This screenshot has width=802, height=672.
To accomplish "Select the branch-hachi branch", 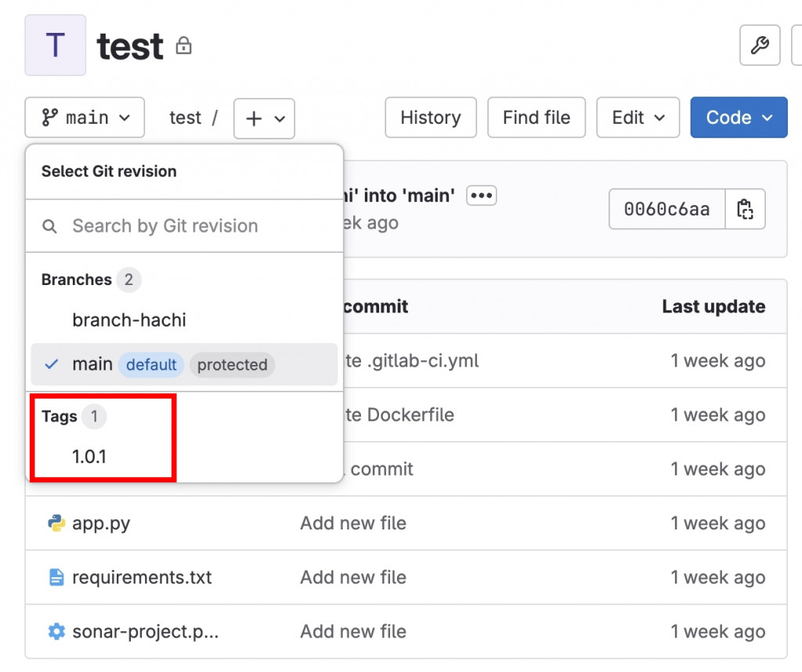I will click(x=129, y=320).
